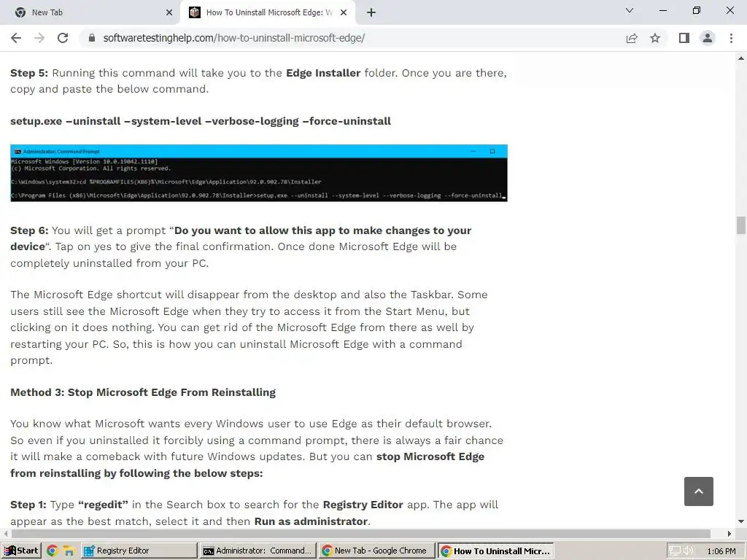Go back to the previous page
Image resolution: width=747 pixels, height=560 pixels.
coord(16,38)
